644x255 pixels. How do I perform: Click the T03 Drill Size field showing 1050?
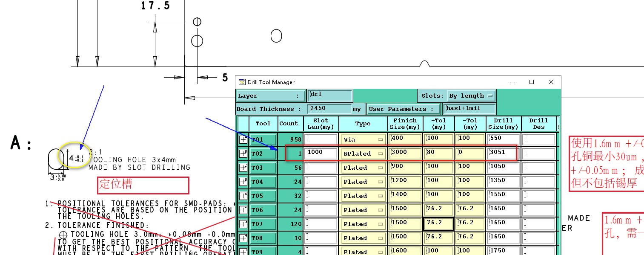pos(504,168)
